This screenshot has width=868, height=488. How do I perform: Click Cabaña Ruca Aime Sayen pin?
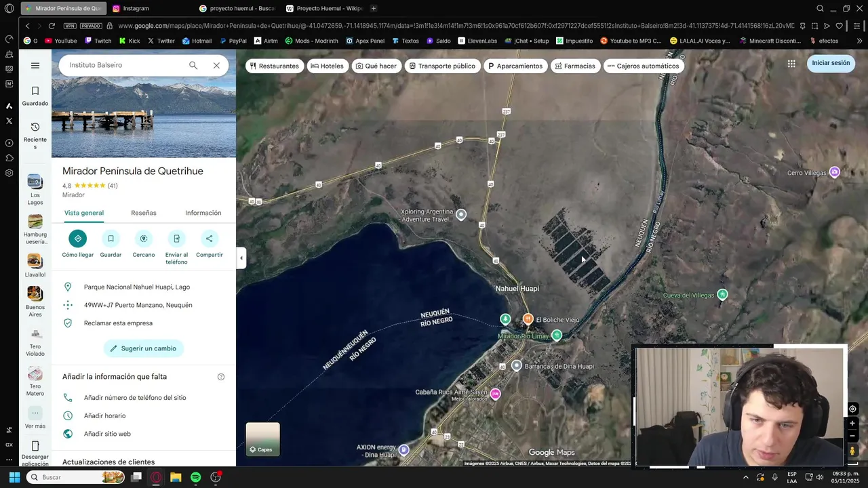point(496,394)
